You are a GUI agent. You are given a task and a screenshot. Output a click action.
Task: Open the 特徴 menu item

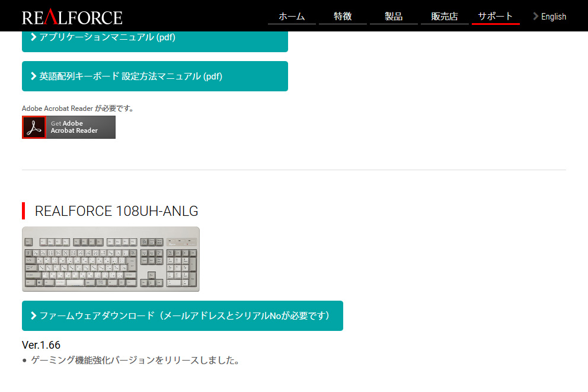[x=343, y=17]
